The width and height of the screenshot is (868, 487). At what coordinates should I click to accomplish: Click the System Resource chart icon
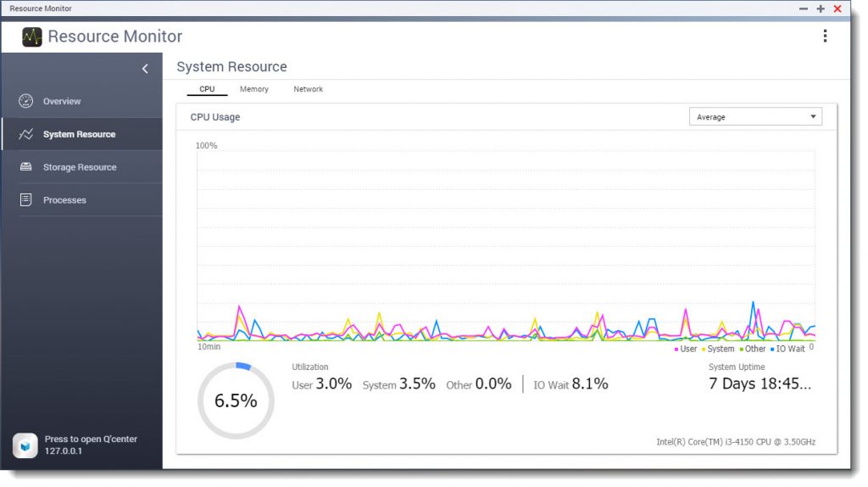click(x=26, y=134)
